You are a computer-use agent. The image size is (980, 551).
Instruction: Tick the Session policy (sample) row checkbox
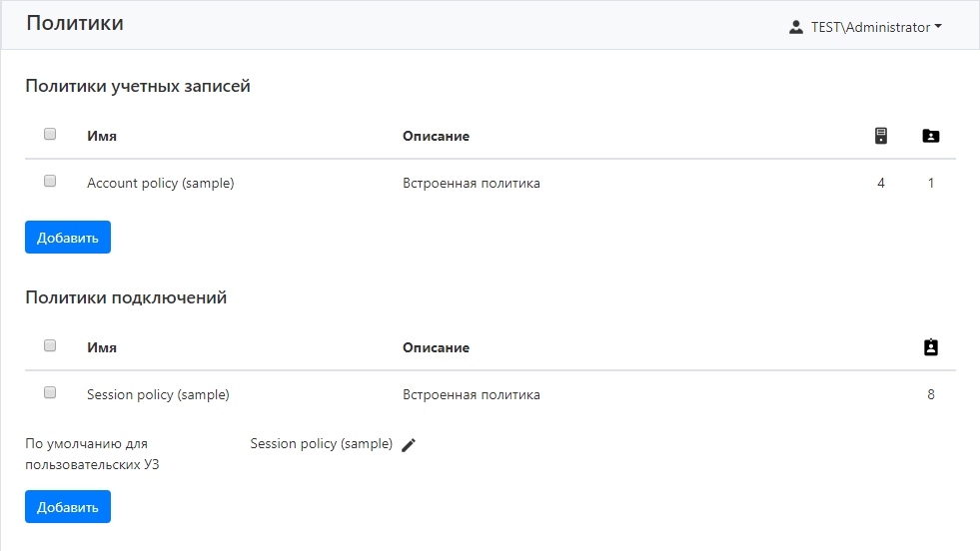pyautogui.click(x=50, y=393)
